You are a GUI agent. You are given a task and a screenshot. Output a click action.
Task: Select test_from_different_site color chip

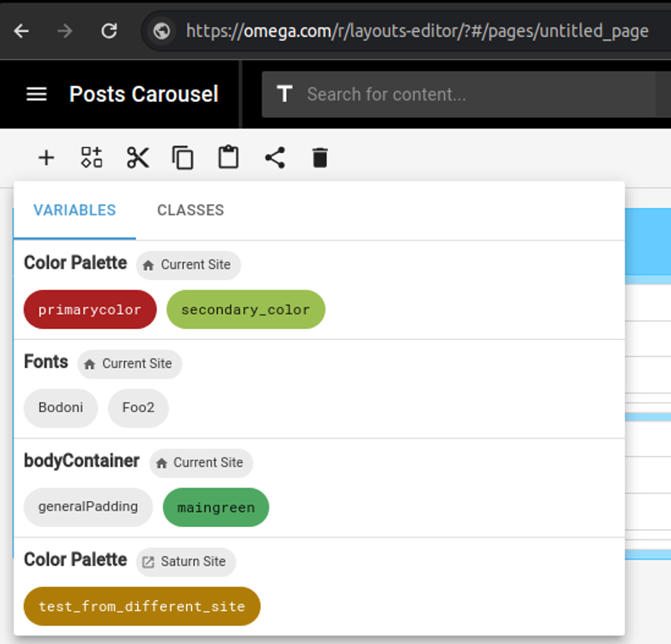pyautogui.click(x=142, y=606)
